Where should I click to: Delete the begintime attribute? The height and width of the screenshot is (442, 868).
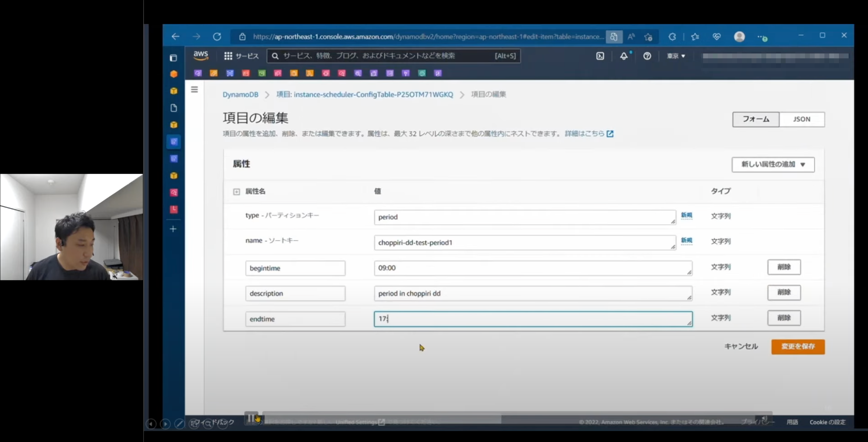[784, 267]
